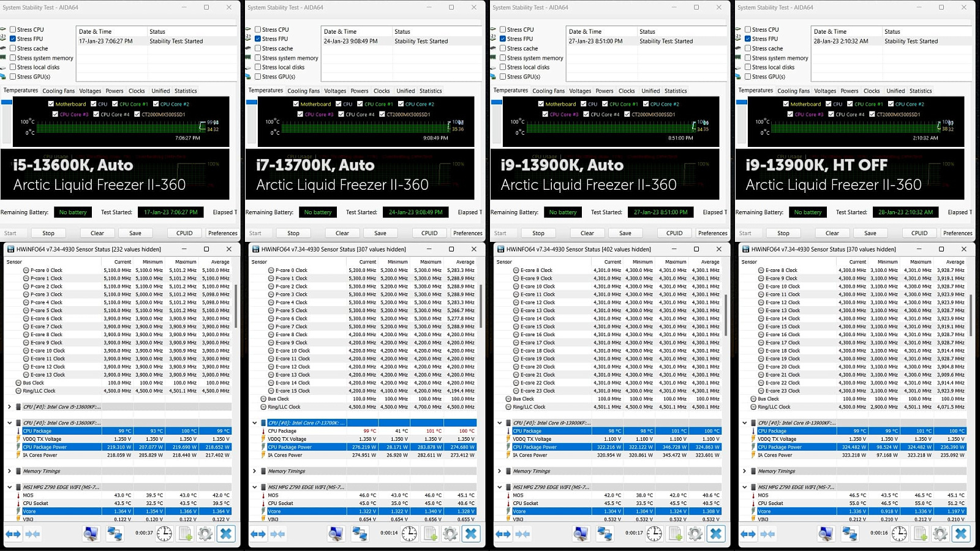980x551 pixels.
Task: Close sensors with blue X in HWiNFO 402 values window
Action: pyautogui.click(x=716, y=534)
